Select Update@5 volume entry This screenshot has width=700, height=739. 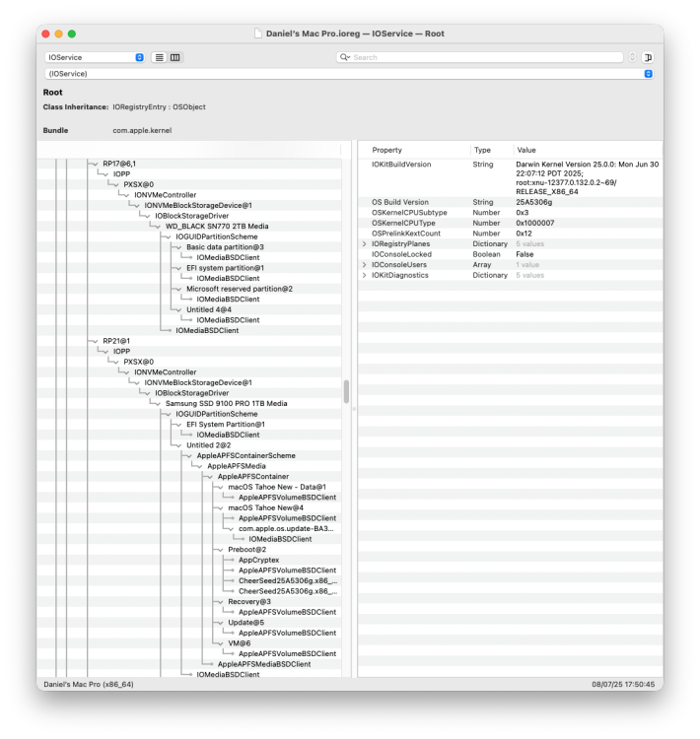tap(246, 623)
